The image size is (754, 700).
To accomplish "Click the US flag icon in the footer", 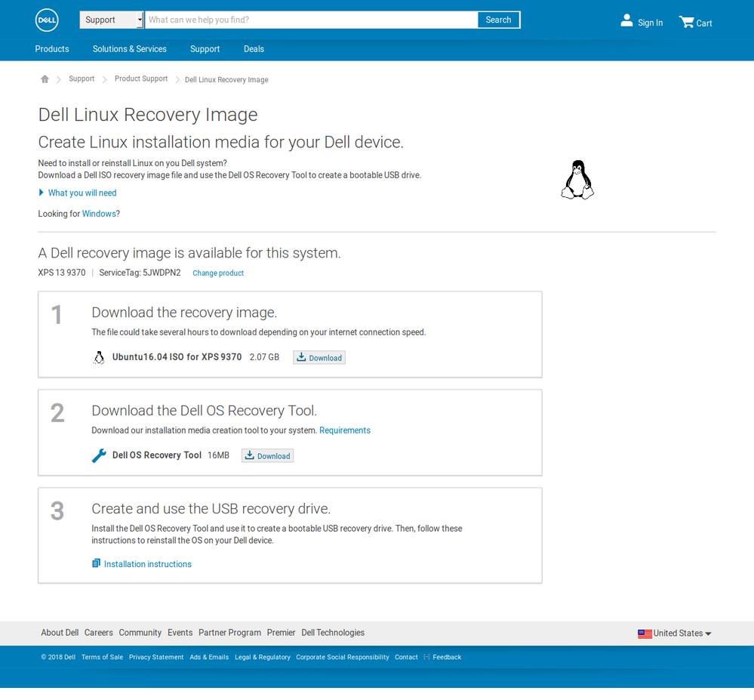I will coord(645,633).
